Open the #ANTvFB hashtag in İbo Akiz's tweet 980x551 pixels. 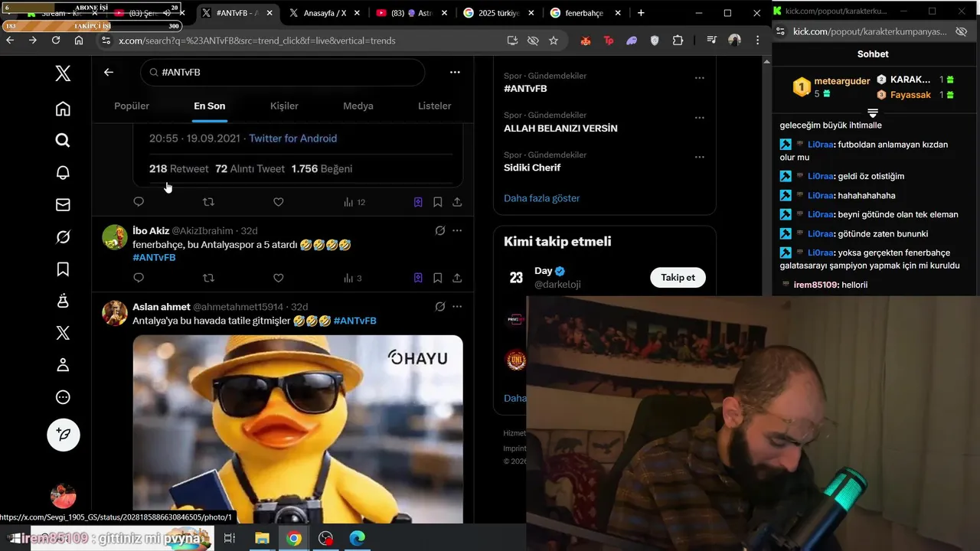point(154,257)
